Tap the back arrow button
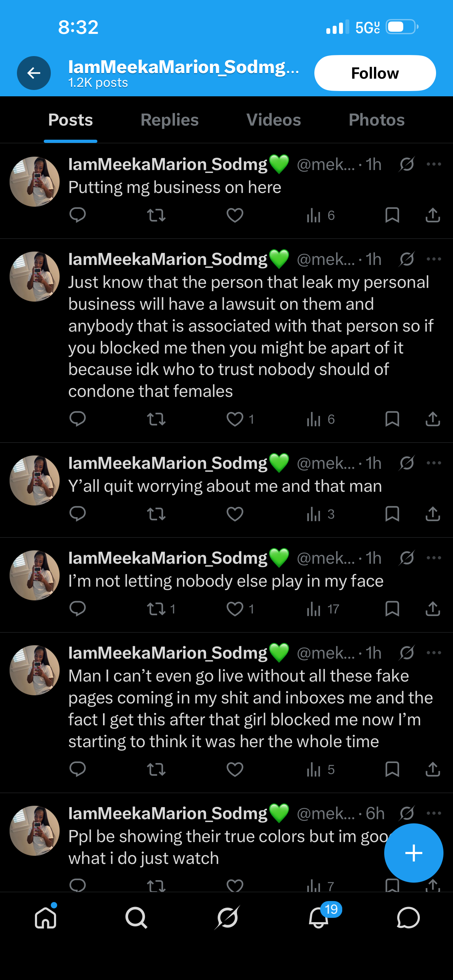This screenshot has width=453, height=980. tap(34, 73)
